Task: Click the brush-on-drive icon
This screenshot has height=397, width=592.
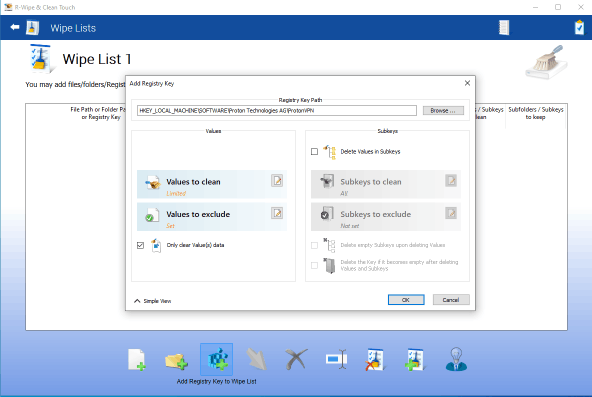Action: click(x=546, y=62)
